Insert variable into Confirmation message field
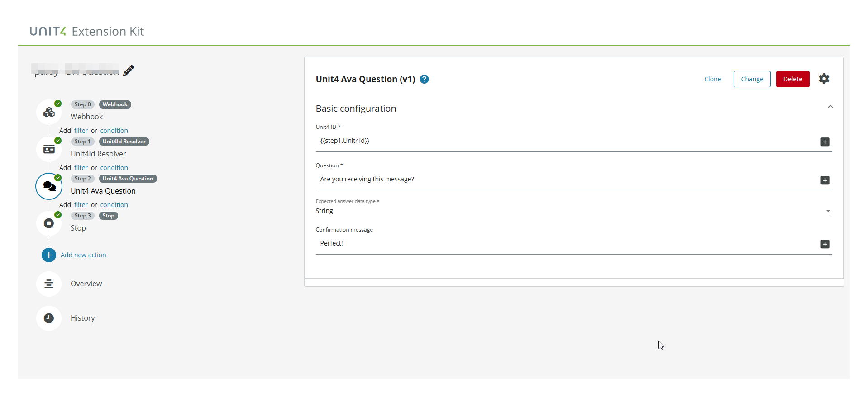 coord(825,244)
